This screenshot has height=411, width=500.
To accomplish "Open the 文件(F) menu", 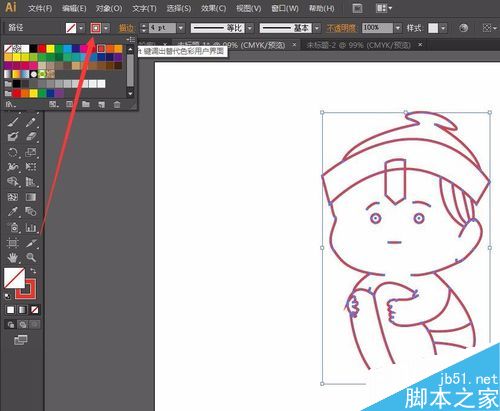I will (40, 8).
